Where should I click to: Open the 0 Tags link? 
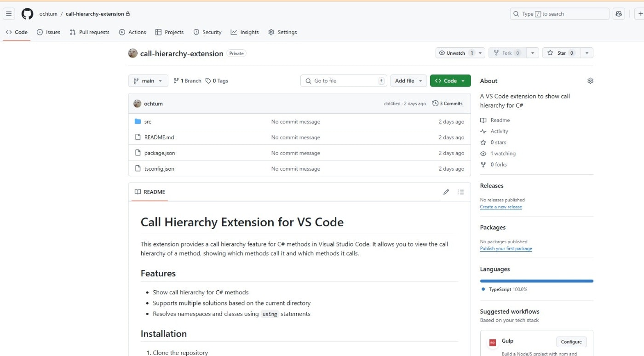217,80
